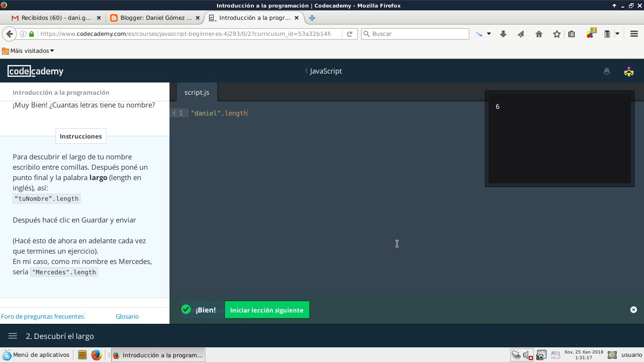The image size is (644, 362).
Task: Select the script.js tab
Action: (x=197, y=92)
